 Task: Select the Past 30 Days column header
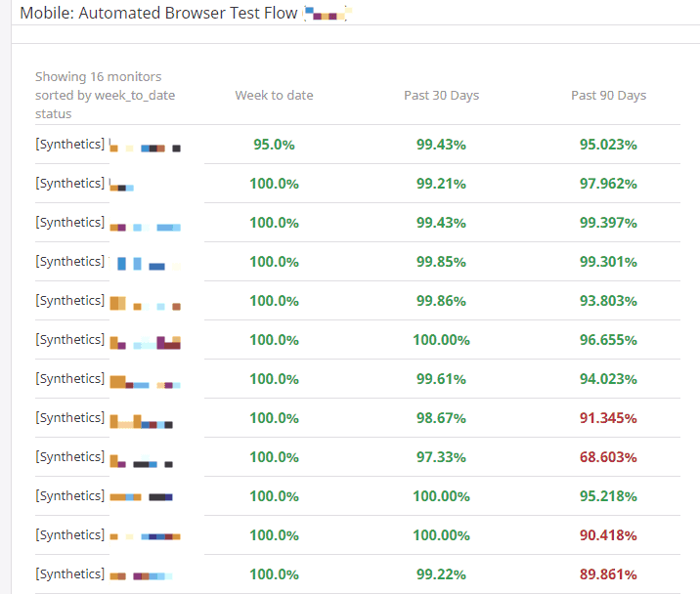click(x=441, y=96)
